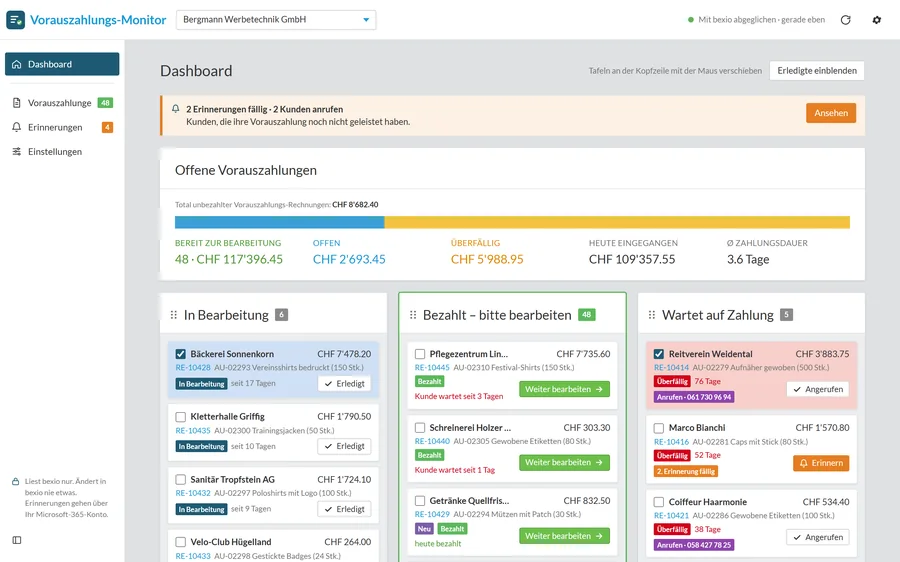This screenshot has height=562, width=900.
Task: Click the Ansehen button in the banner
Action: tap(831, 113)
